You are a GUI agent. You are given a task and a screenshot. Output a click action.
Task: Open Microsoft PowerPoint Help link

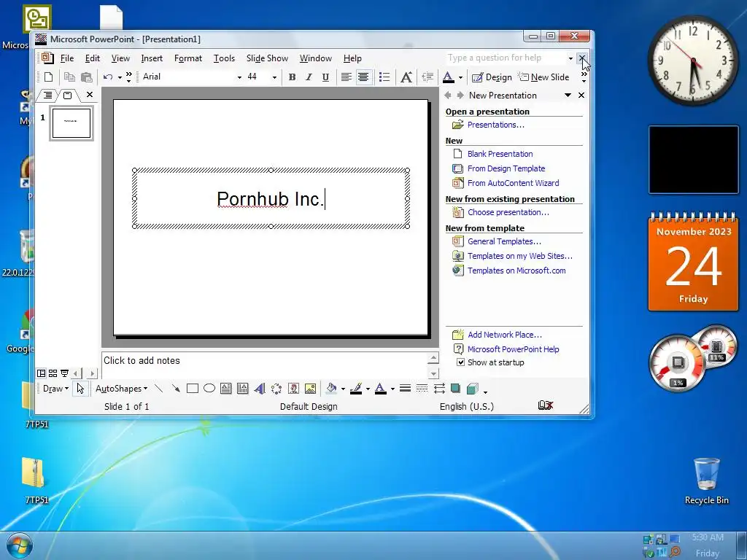pos(514,349)
